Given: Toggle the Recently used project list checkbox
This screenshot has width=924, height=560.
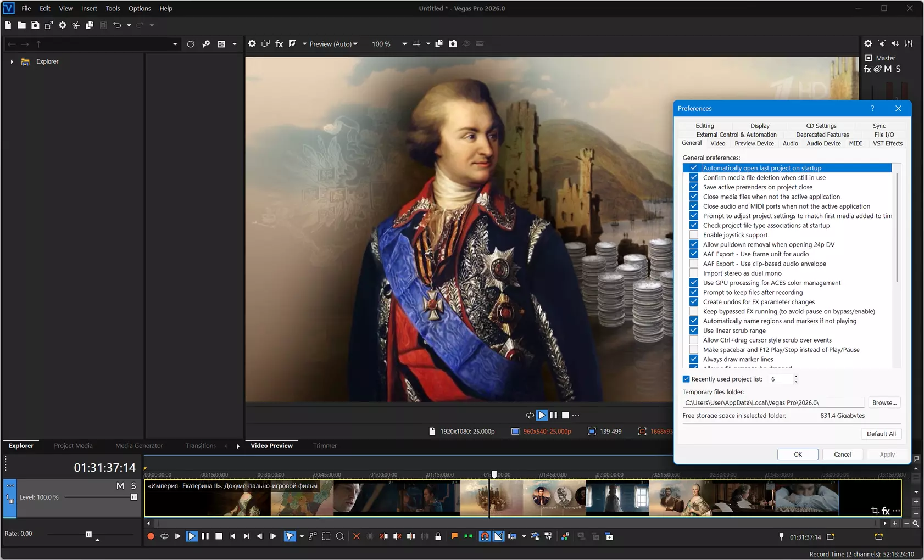Looking at the screenshot, I should pos(686,379).
